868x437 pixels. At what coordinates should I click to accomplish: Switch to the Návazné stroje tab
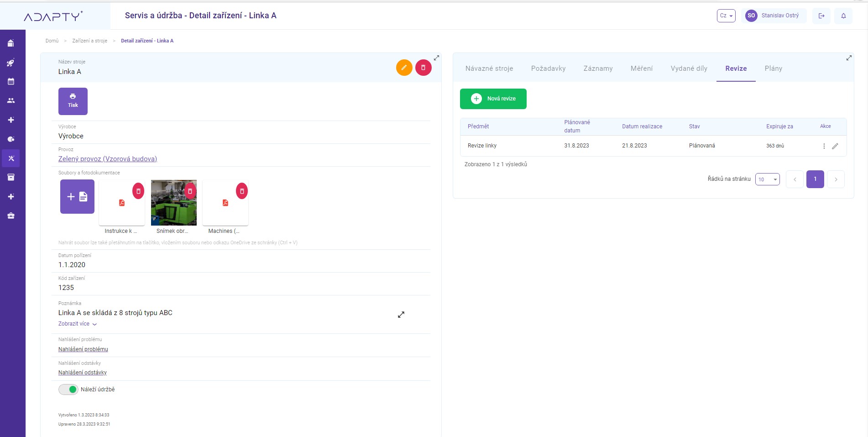point(489,68)
